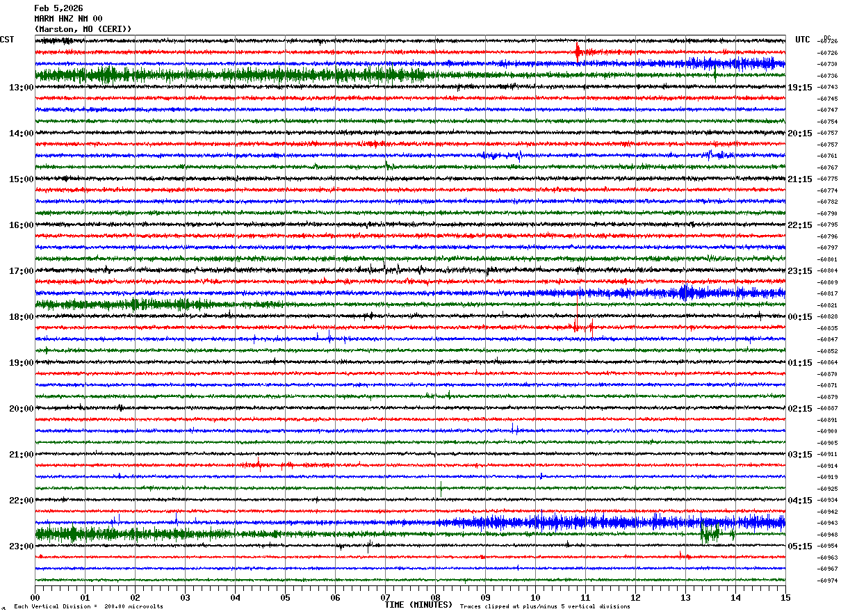This screenshot has height=616, width=841.
Task: Click the '23:00' CST time label
Action: coord(22,546)
